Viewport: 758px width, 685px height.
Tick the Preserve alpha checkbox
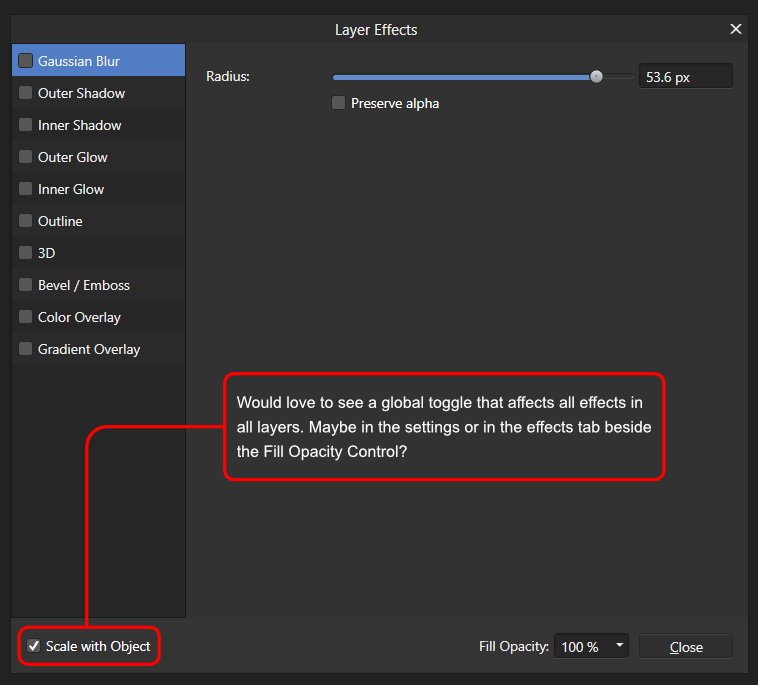coord(338,102)
